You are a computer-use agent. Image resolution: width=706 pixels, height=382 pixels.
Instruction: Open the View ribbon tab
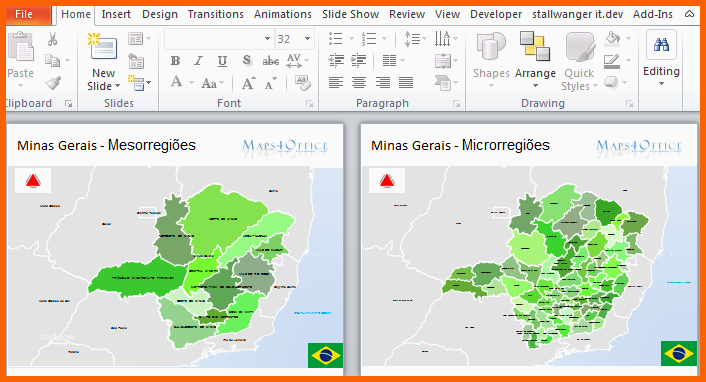pyautogui.click(x=448, y=14)
